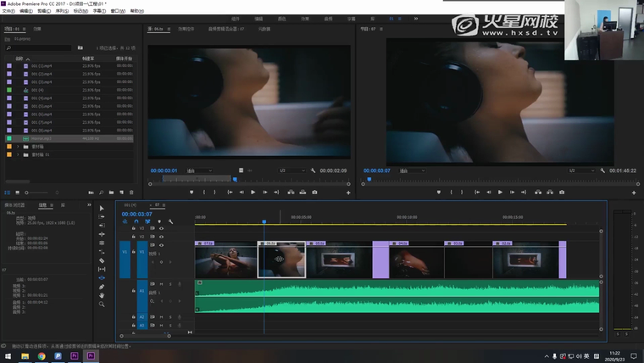Toggle snap magnet in timeline
Viewport: 644px width, 363px height.
click(x=136, y=222)
